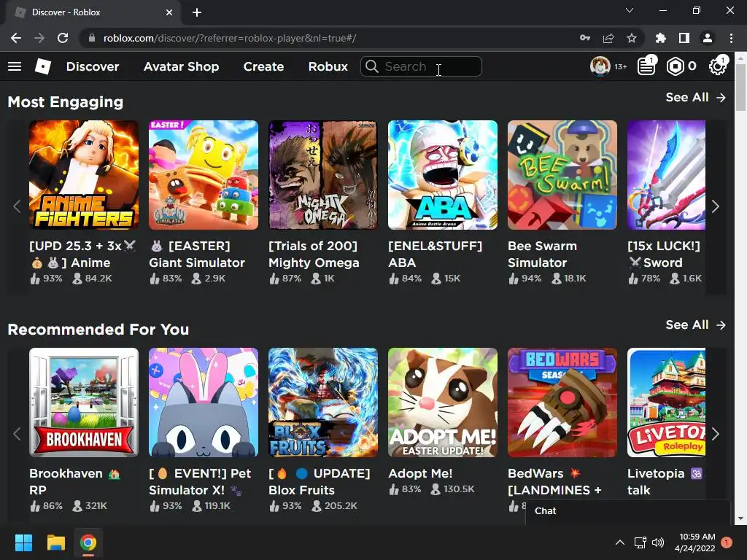Click the share page icon in address bar
This screenshot has height=560, width=747.
pyautogui.click(x=608, y=38)
